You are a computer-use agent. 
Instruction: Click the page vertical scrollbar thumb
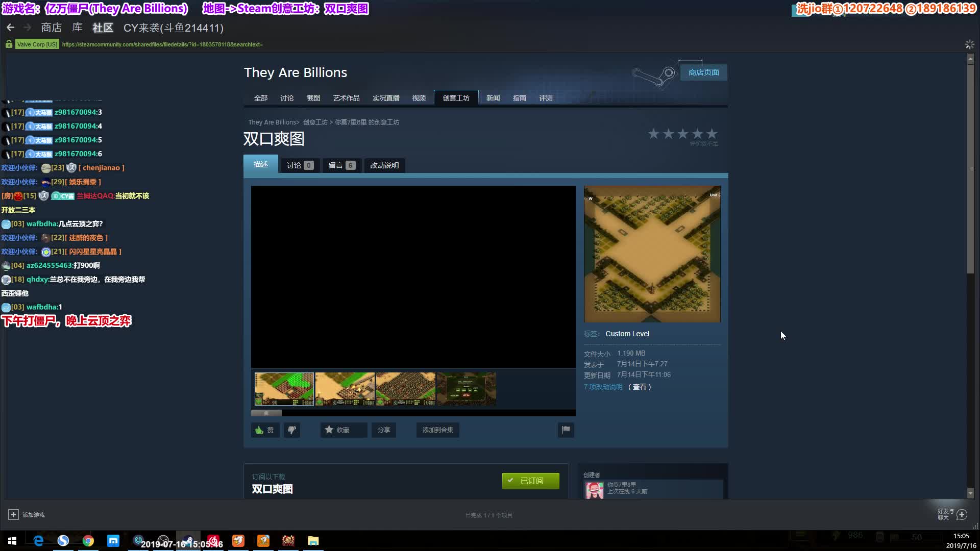pos(970,168)
